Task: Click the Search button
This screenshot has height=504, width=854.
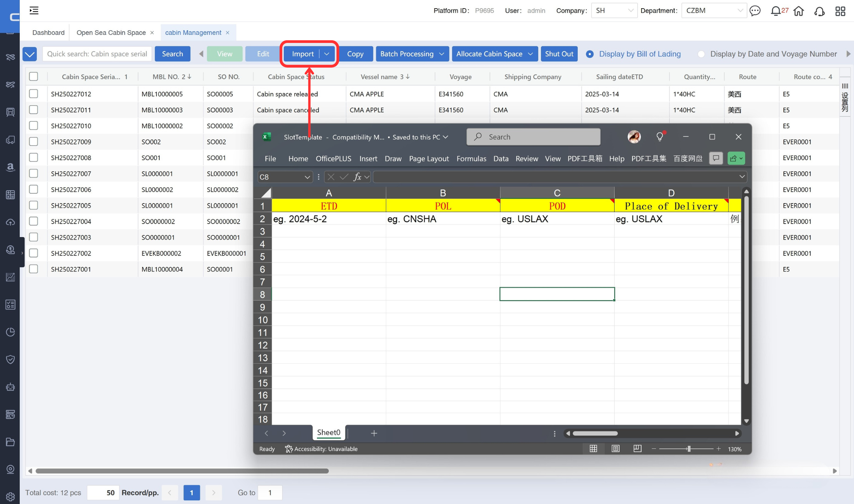Action: tap(173, 54)
